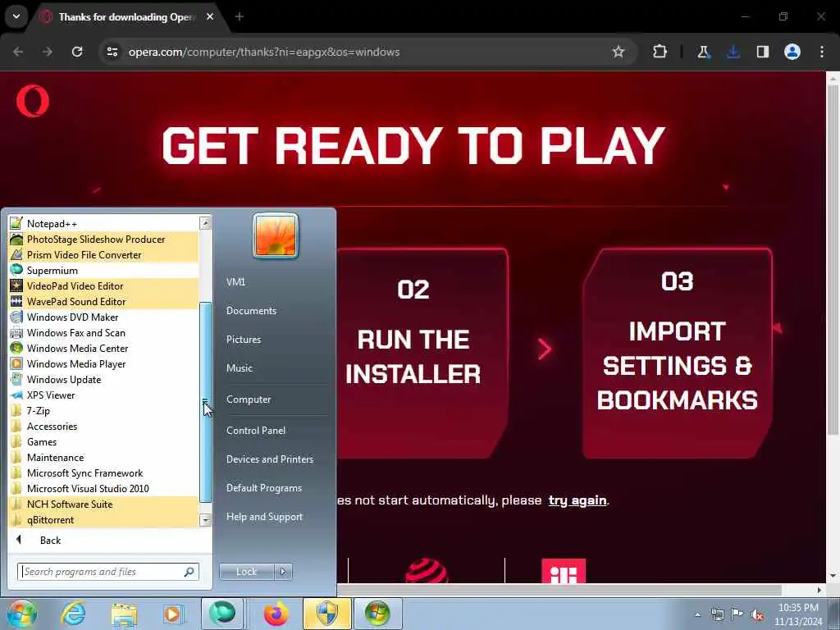Viewport: 840px width, 630px height.
Task: Click the address bar URL
Action: point(263,52)
